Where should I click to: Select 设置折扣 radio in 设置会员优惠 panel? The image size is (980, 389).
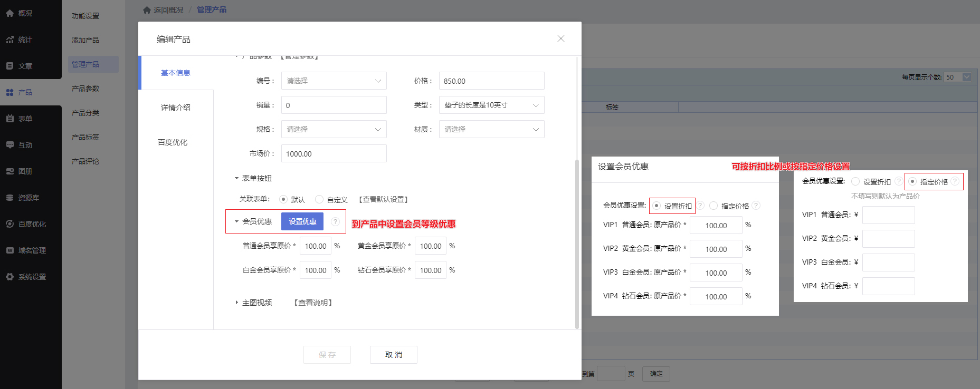(656, 206)
